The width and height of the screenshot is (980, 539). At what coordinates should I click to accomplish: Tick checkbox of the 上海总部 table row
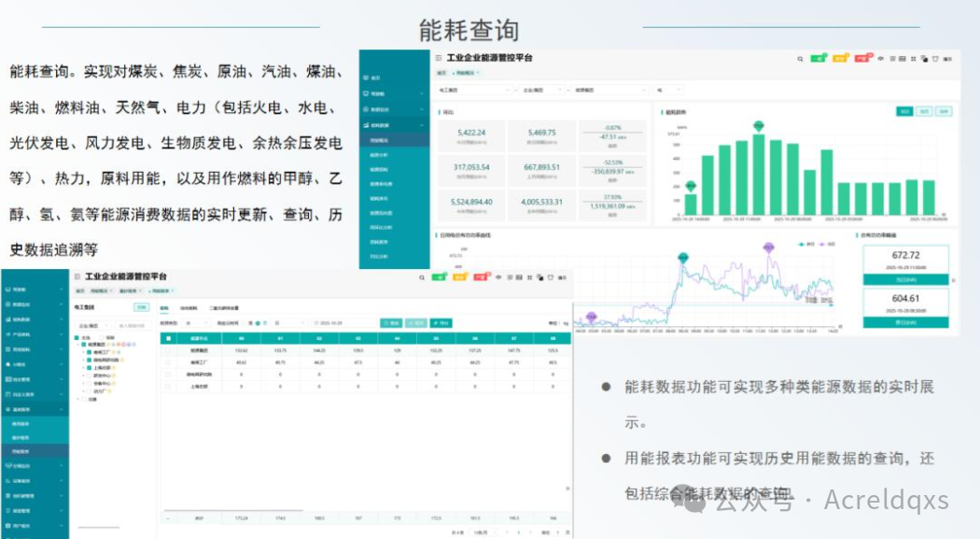168,387
